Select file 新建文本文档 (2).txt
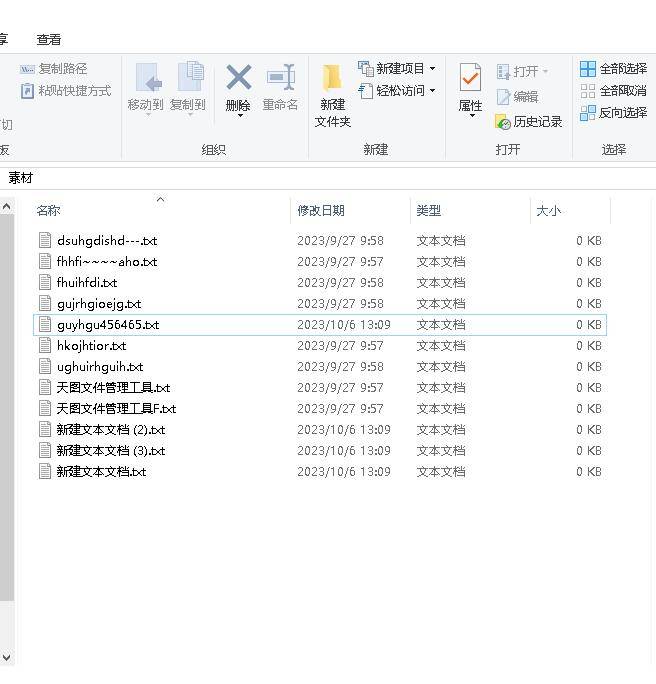656x684 pixels. [x=320, y=430]
